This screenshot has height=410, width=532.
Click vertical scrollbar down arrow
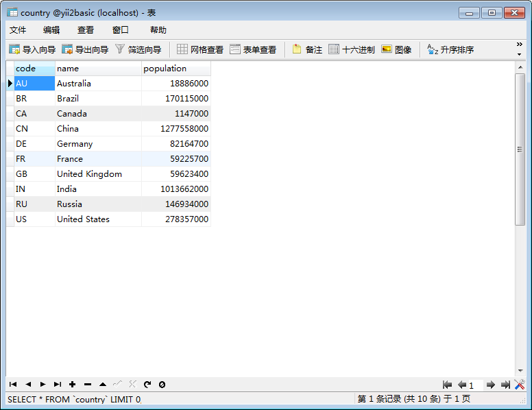[520, 371]
